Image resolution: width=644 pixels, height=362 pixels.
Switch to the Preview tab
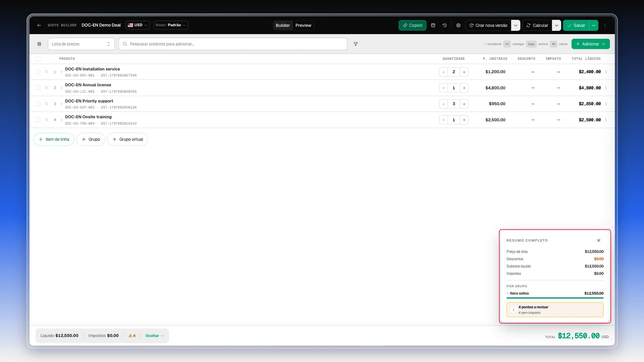[x=303, y=25]
